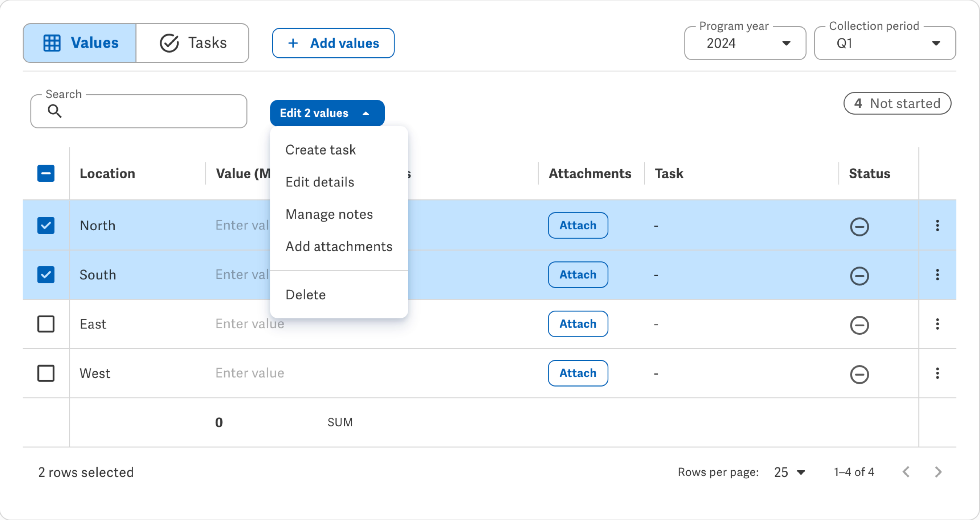Open the kebab menu for the East row
Image resolution: width=980 pixels, height=520 pixels.
(x=938, y=324)
